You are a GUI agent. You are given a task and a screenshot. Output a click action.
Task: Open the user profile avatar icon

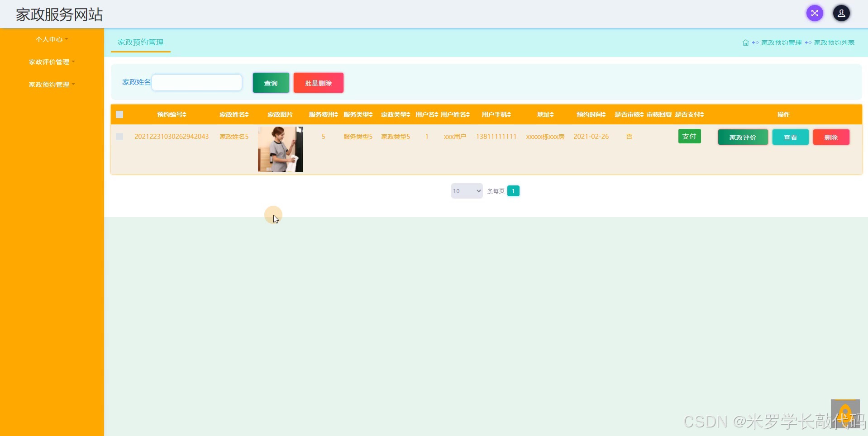[x=841, y=13]
